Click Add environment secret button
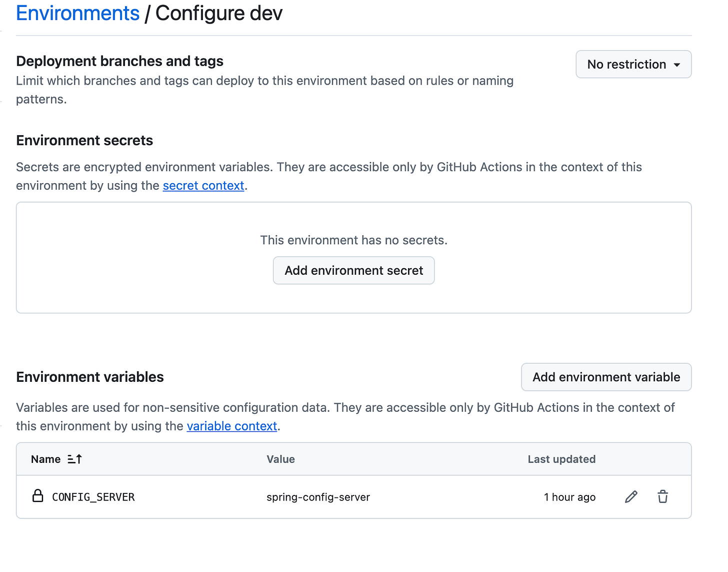This screenshot has height=572, width=728. pyautogui.click(x=353, y=271)
